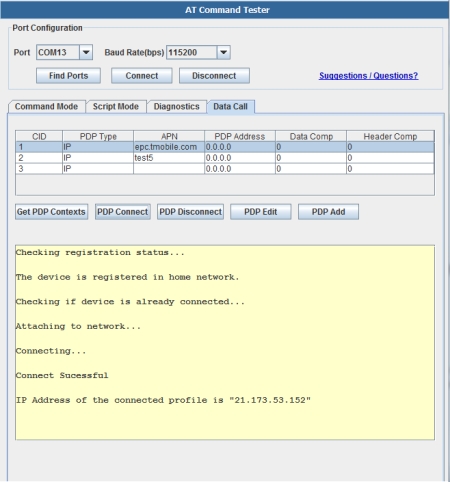This screenshot has width=450, height=482.
Task: Click the PDP Edit button
Action: [261, 212]
